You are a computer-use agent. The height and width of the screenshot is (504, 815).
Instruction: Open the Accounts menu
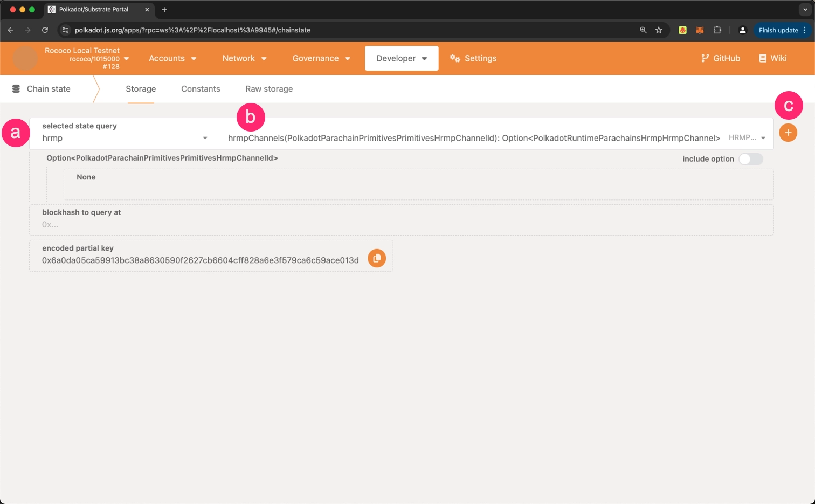(172, 58)
